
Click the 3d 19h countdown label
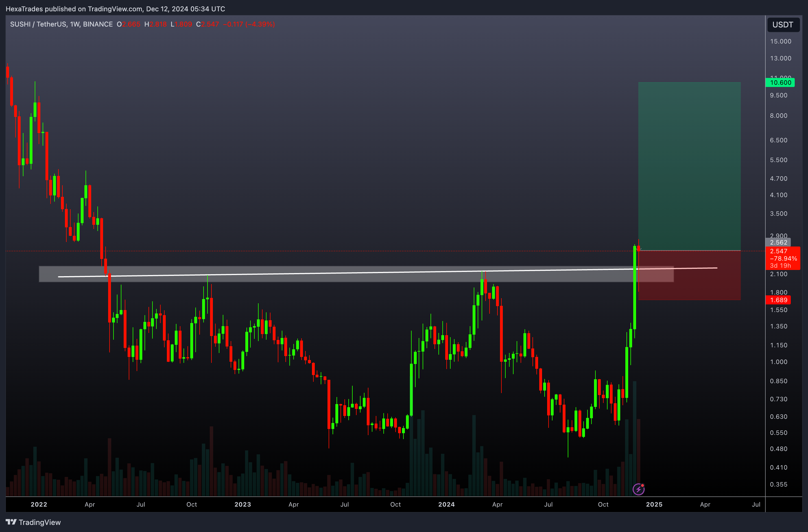click(x=780, y=266)
